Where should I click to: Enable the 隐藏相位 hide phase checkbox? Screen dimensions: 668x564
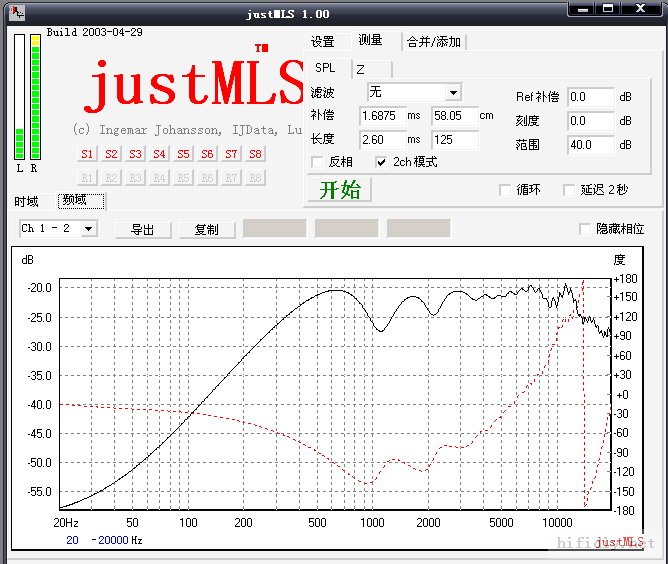(x=587, y=229)
